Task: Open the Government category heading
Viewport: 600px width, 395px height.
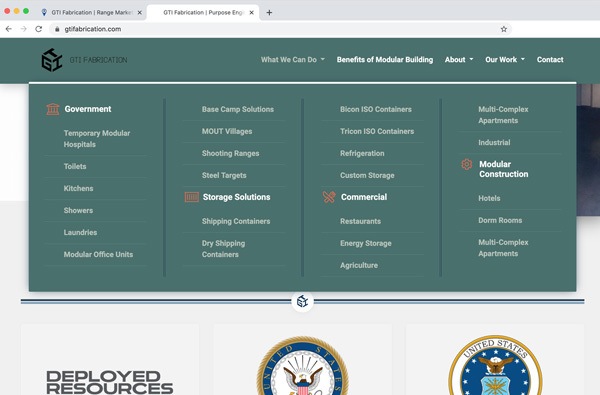Action: coord(88,109)
